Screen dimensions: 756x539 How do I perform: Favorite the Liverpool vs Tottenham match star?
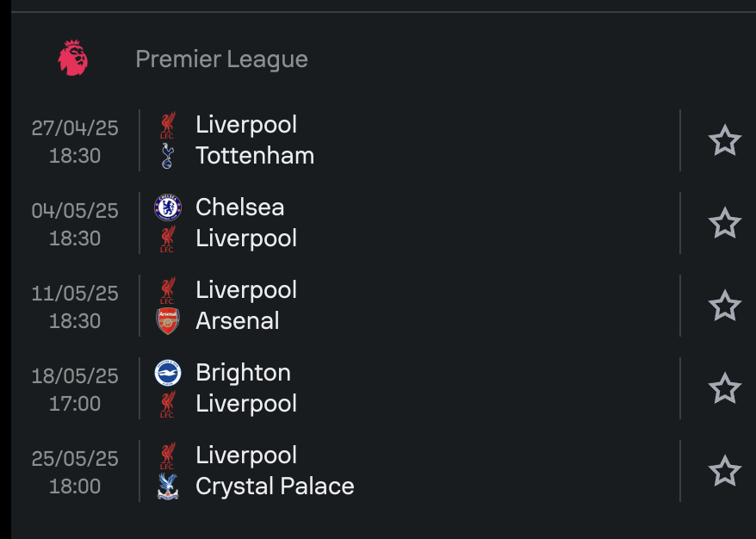pyautogui.click(x=725, y=140)
